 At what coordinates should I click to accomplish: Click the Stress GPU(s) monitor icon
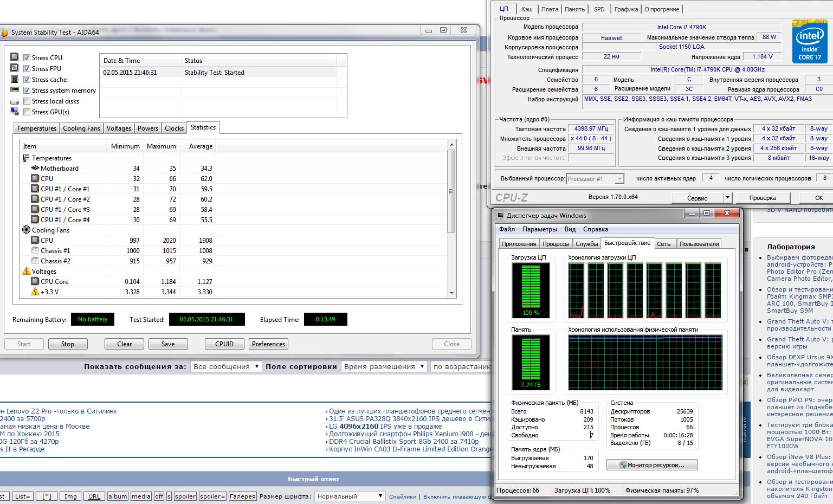click(15, 112)
